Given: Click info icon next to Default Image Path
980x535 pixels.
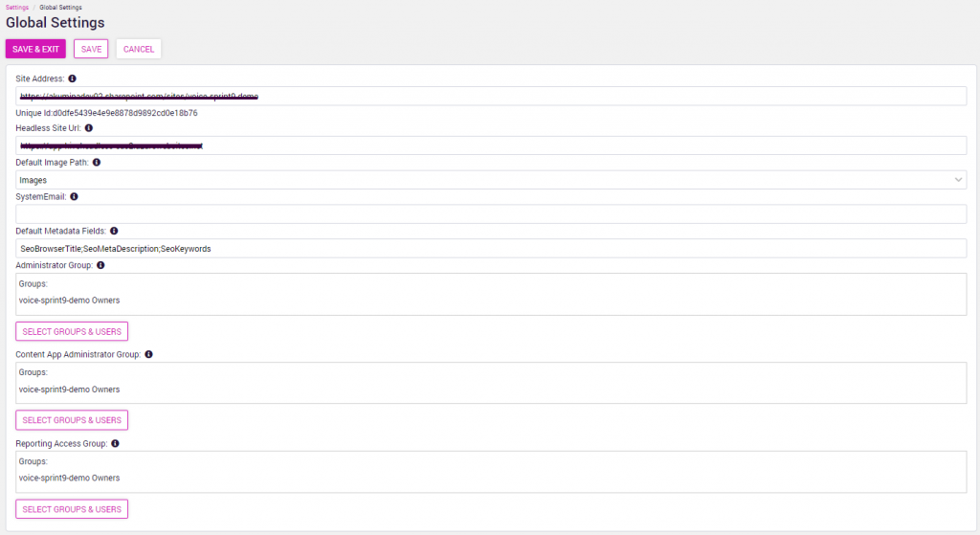Looking at the screenshot, I should [x=97, y=163].
